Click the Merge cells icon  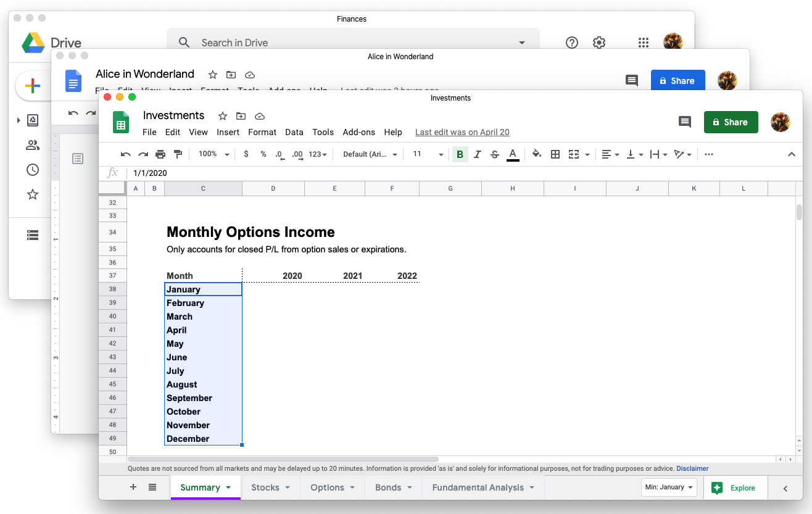[574, 154]
